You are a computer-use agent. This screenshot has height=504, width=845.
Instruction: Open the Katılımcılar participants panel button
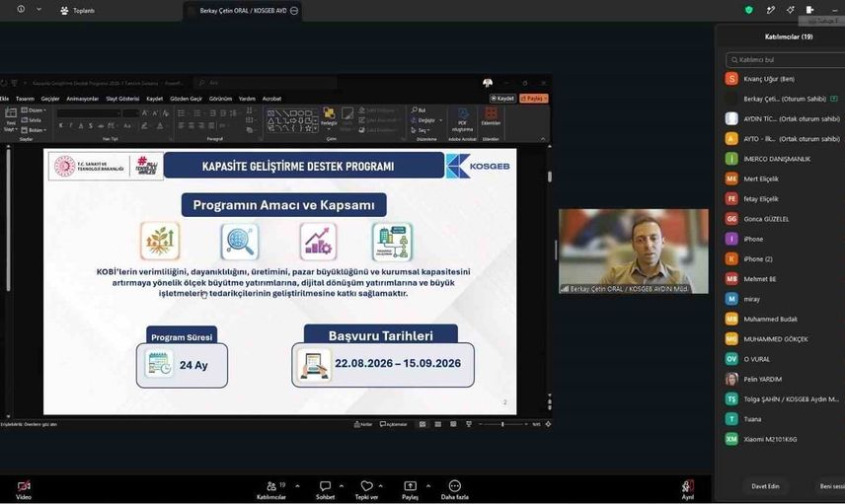coord(272,490)
